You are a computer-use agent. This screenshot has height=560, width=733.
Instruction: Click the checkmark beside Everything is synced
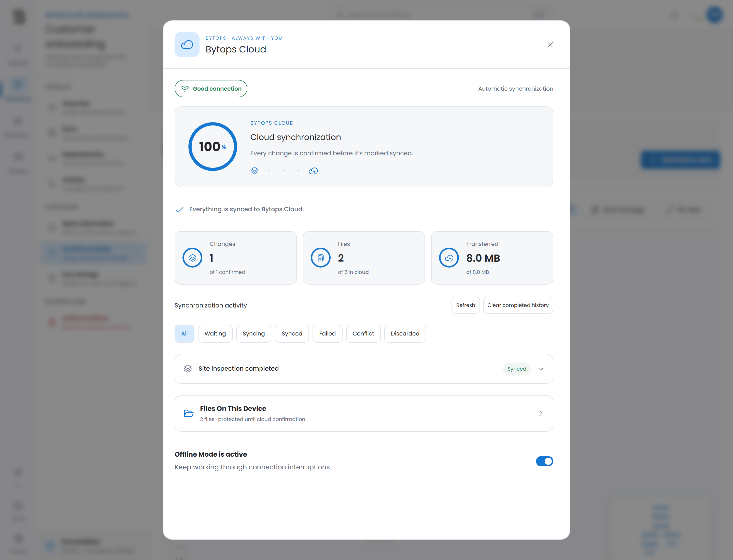click(x=179, y=209)
